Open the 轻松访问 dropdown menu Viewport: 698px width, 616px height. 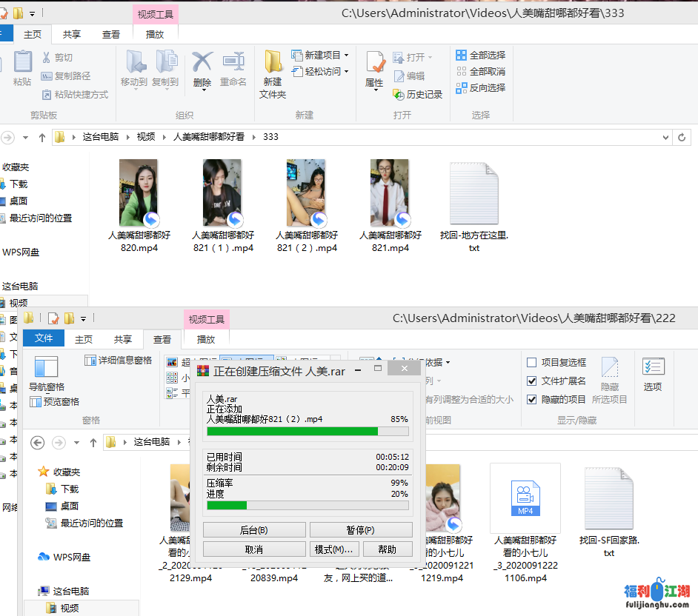(x=346, y=72)
